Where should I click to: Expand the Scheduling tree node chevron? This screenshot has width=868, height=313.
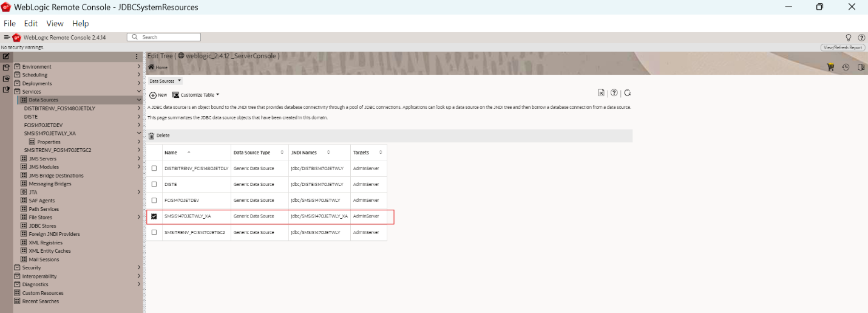[x=139, y=75]
